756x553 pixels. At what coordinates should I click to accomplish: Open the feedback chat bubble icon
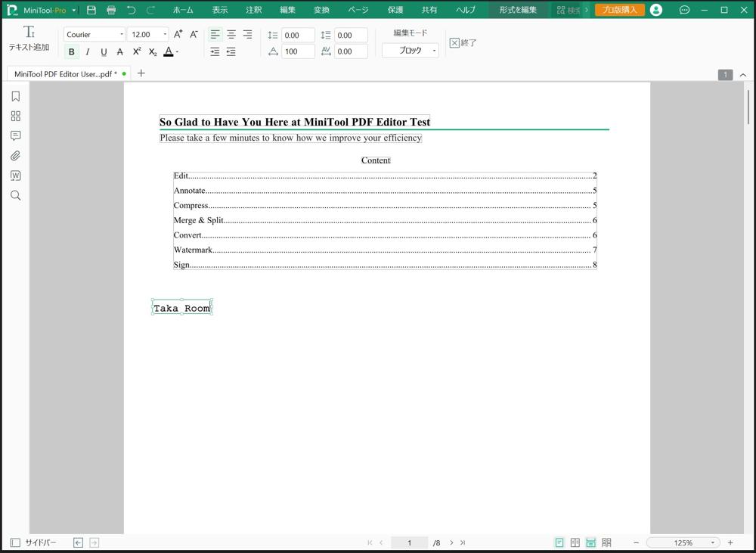point(684,10)
